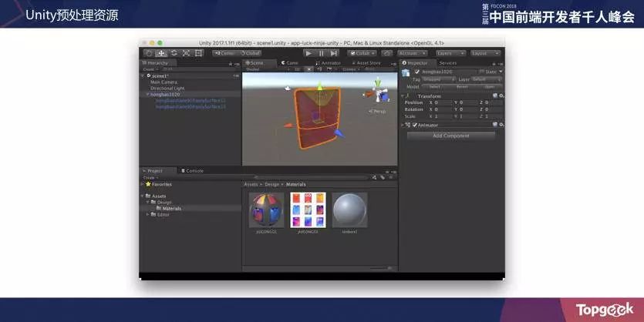Image resolution: width=644 pixels, height=322 pixels.
Task: Click the Scale Z input field
Action: tap(494, 116)
